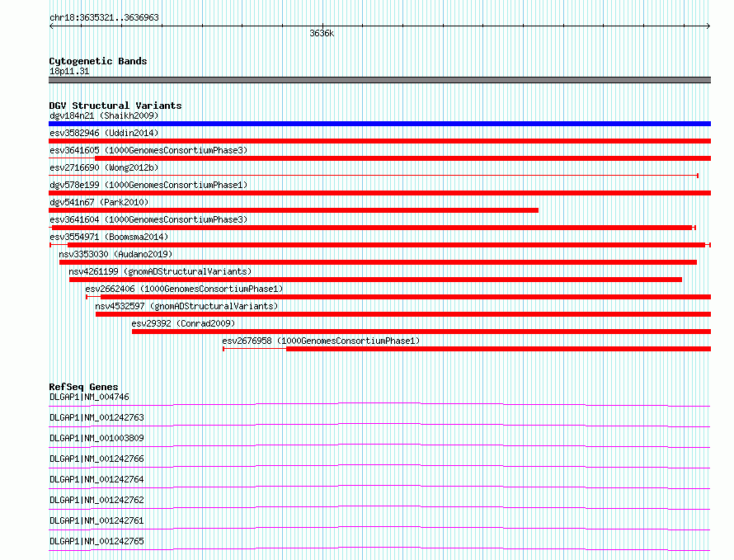Screen dimensions: 734x560
Task: Click the thin red esv2716690 variant line
Action: (374, 176)
